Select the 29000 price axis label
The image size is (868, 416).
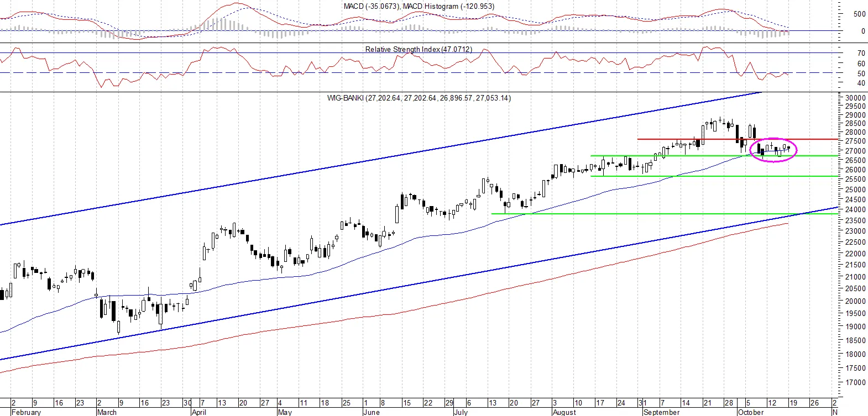pos(855,115)
